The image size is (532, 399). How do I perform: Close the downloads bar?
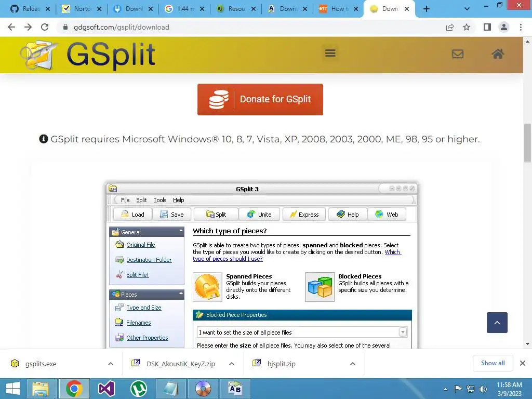point(523,363)
